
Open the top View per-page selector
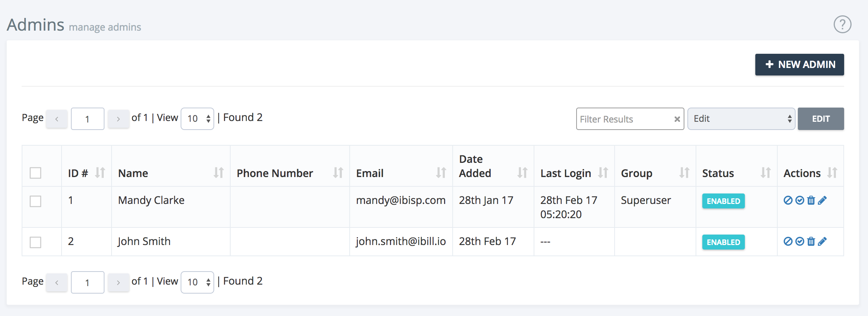point(197,118)
